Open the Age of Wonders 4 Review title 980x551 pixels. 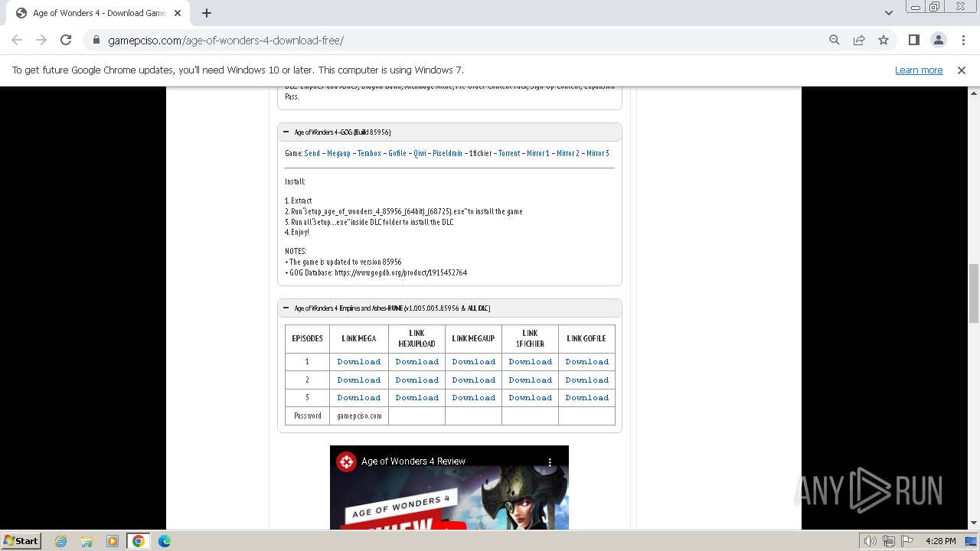tap(413, 461)
